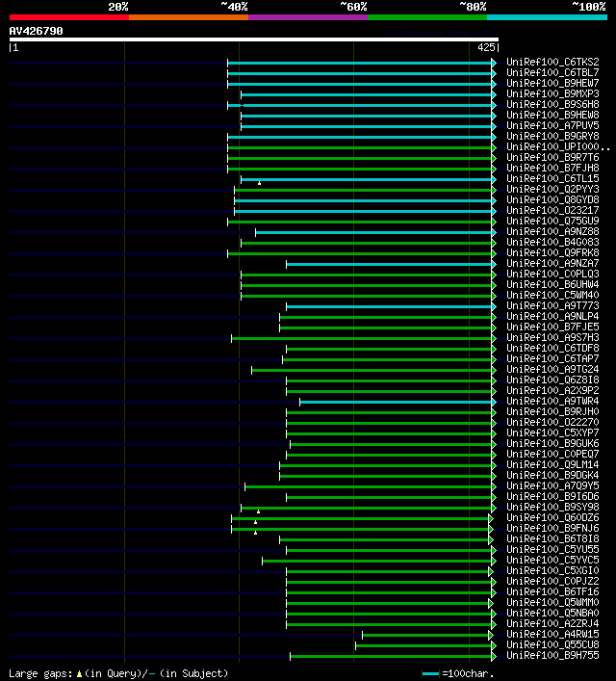Screen dimensions: 616x681
Task: Select hit label UniRef100_A9S7H3
Action: point(552,337)
